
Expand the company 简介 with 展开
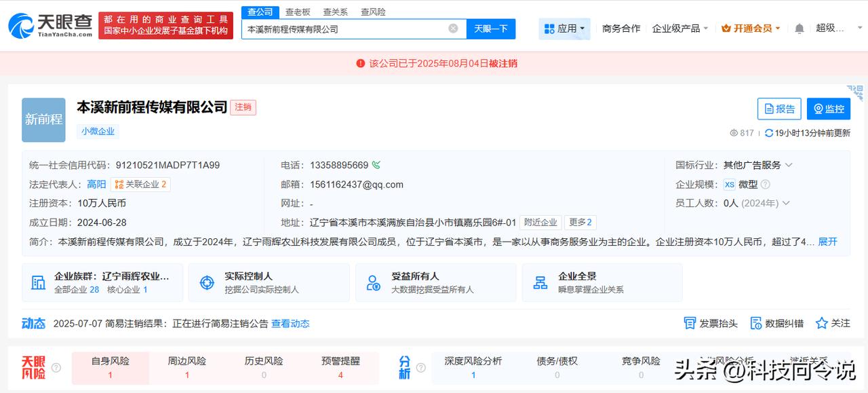click(828, 242)
